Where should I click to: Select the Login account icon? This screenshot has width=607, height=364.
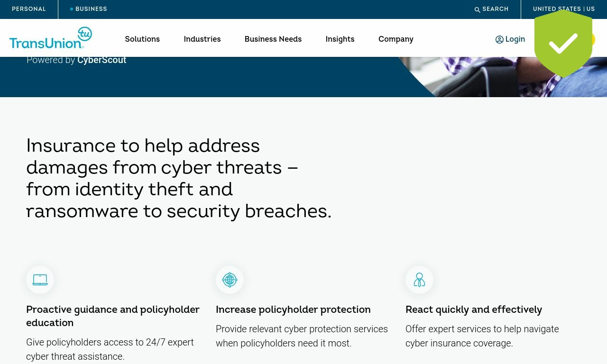pyautogui.click(x=499, y=39)
